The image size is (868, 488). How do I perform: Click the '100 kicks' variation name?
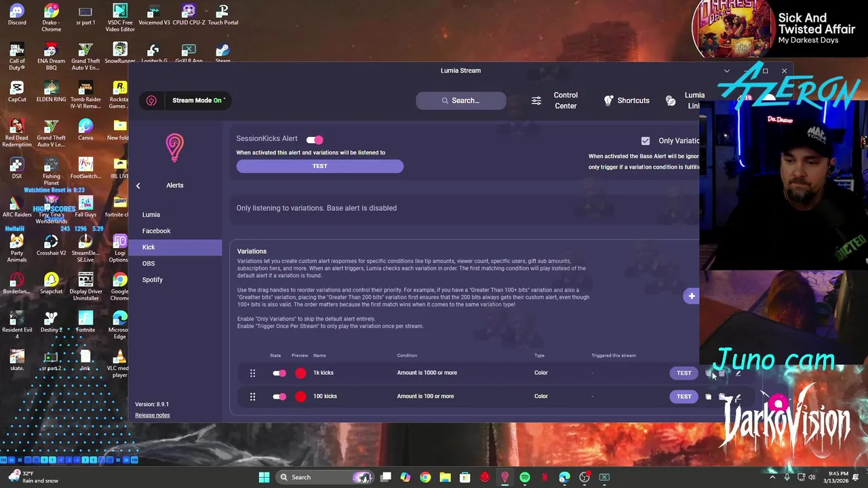click(x=325, y=396)
